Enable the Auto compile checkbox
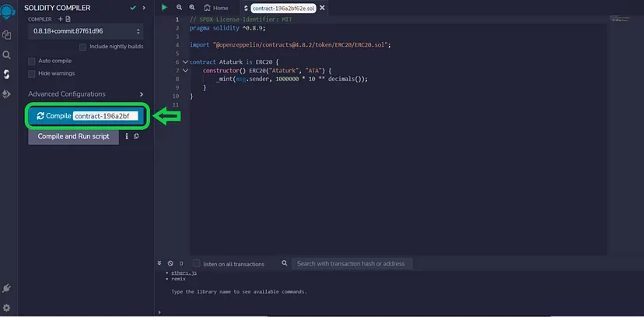Image resolution: width=644 pixels, height=317 pixels. 32,61
